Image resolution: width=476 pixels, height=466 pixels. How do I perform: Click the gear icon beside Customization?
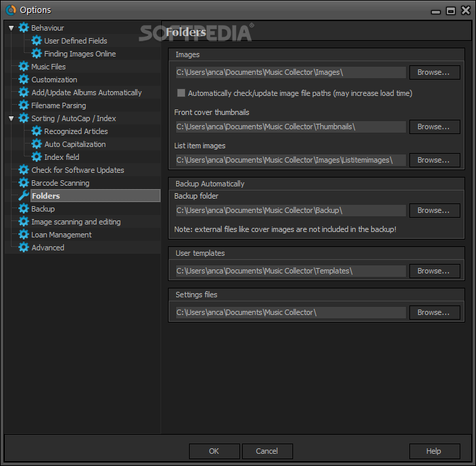(24, 80)
